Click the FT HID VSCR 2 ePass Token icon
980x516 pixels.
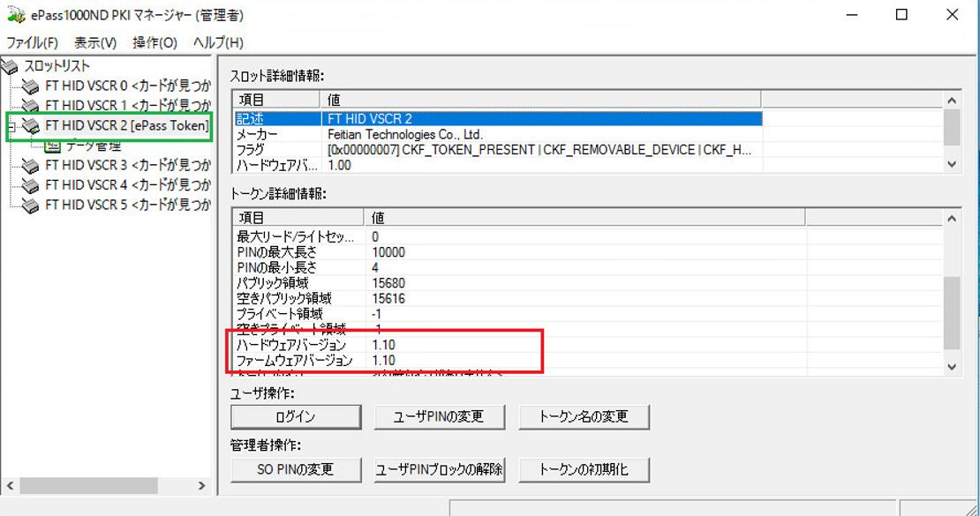tap(31, 126)
